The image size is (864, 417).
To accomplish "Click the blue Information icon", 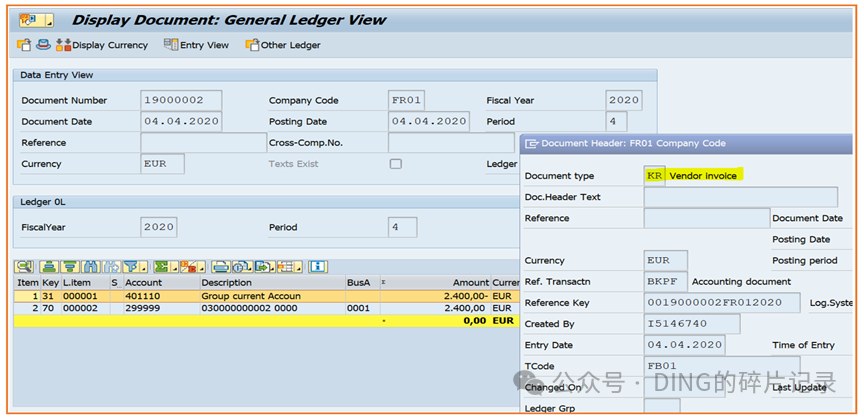I will coord(318,267).
